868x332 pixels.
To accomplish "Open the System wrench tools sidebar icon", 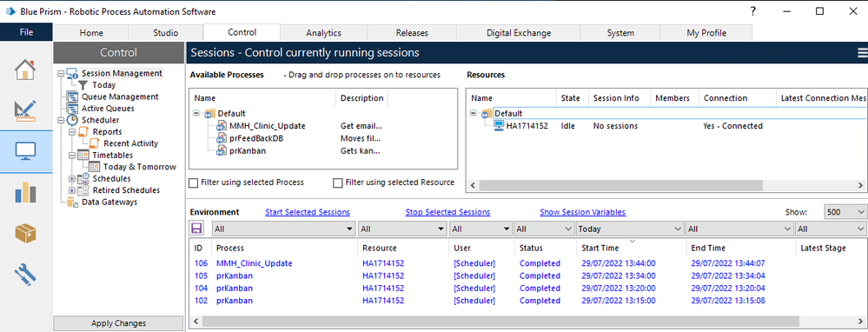I will click(25, 274).
